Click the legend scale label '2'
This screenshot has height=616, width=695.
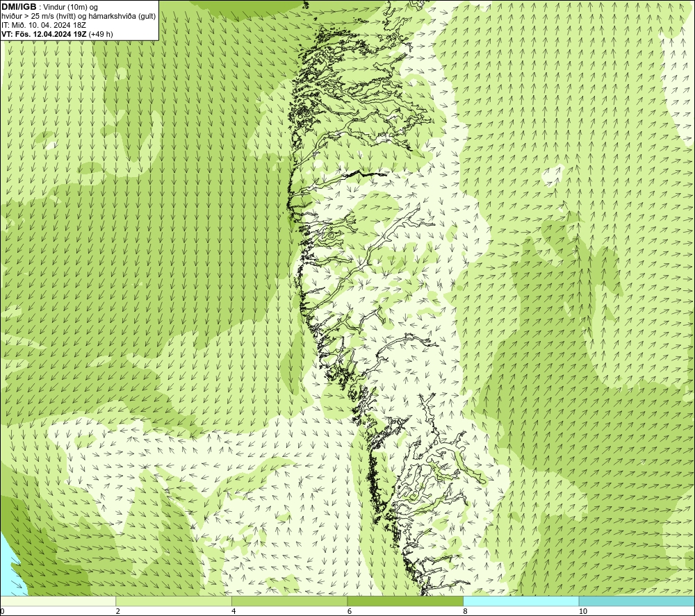click(118, 611)
